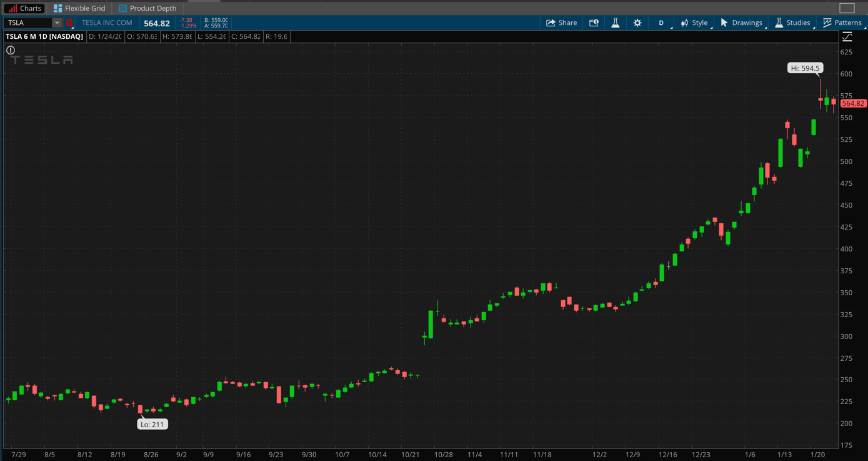This screenshot has width=868, height=461.
Task: Click the 9/23 date on time axis
Action: pyautogui.click(x=276, y=455)
